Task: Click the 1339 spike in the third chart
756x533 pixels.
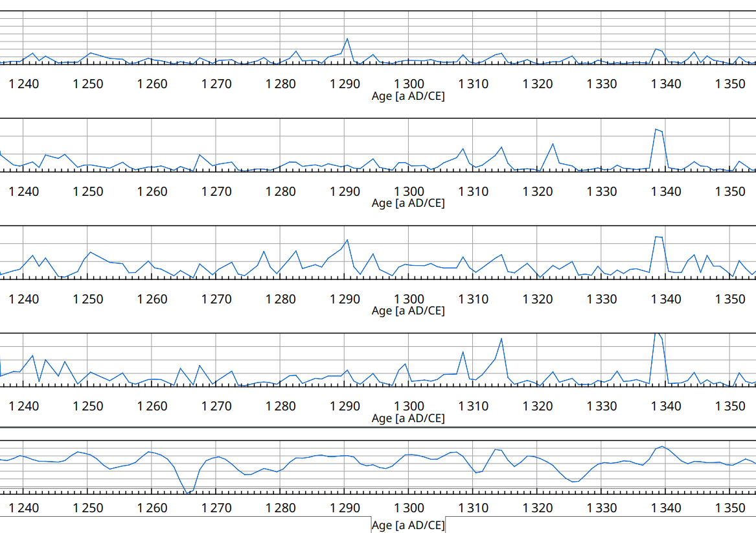Action: 658,237
